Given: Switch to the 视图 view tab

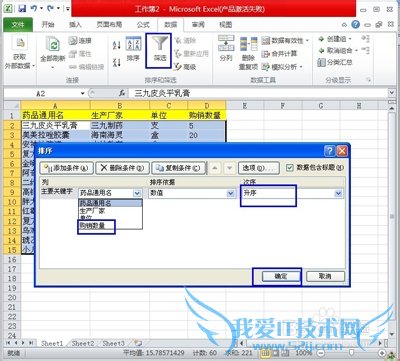Looking at the screenshot, I should coord(226,25).
